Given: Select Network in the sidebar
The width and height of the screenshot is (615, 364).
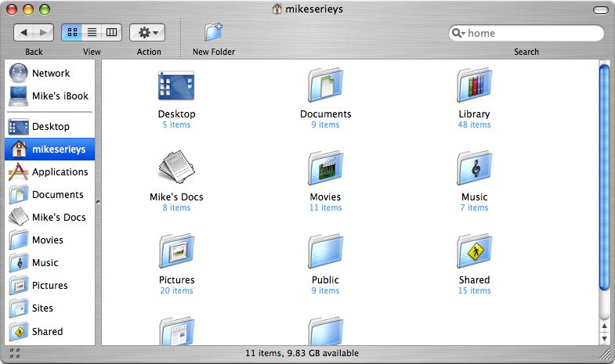Looking at the screenshot, I should click(x=49, y=74).
